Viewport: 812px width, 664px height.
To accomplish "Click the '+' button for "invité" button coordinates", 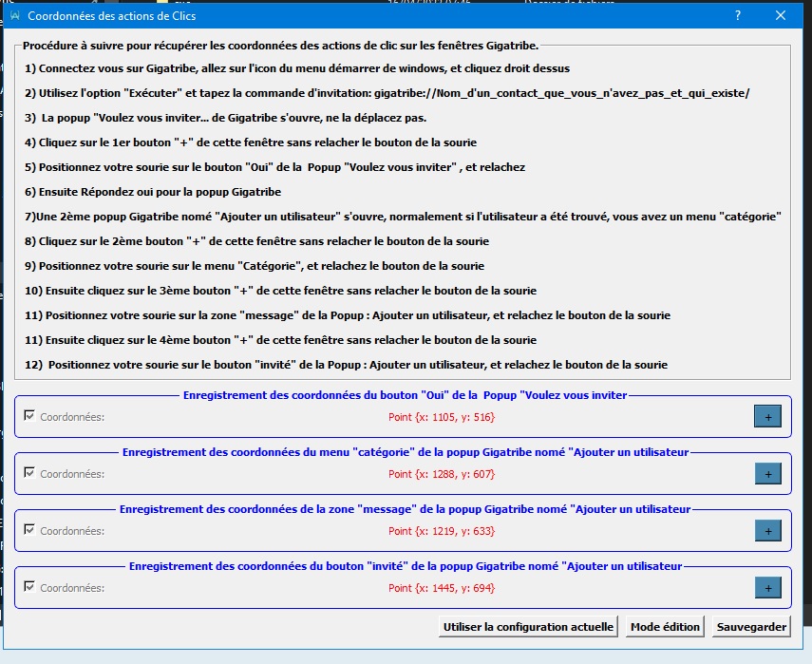I will click(767, 588).
